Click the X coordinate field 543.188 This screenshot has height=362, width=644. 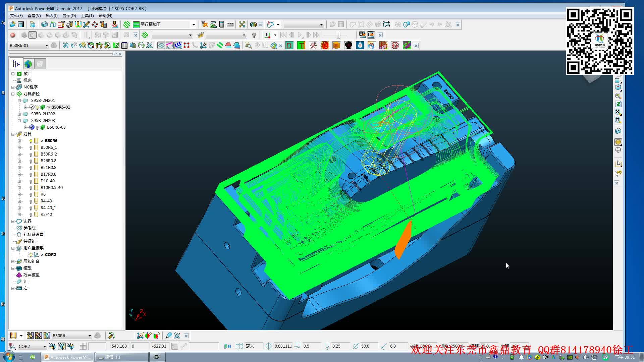click(x=119, y=346)
